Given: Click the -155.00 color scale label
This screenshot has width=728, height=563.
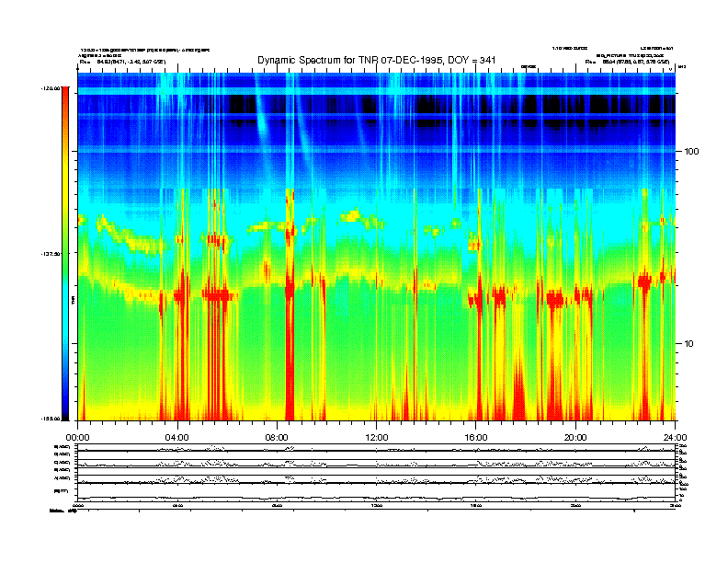Looking at the screenshot, I should 51,419.
